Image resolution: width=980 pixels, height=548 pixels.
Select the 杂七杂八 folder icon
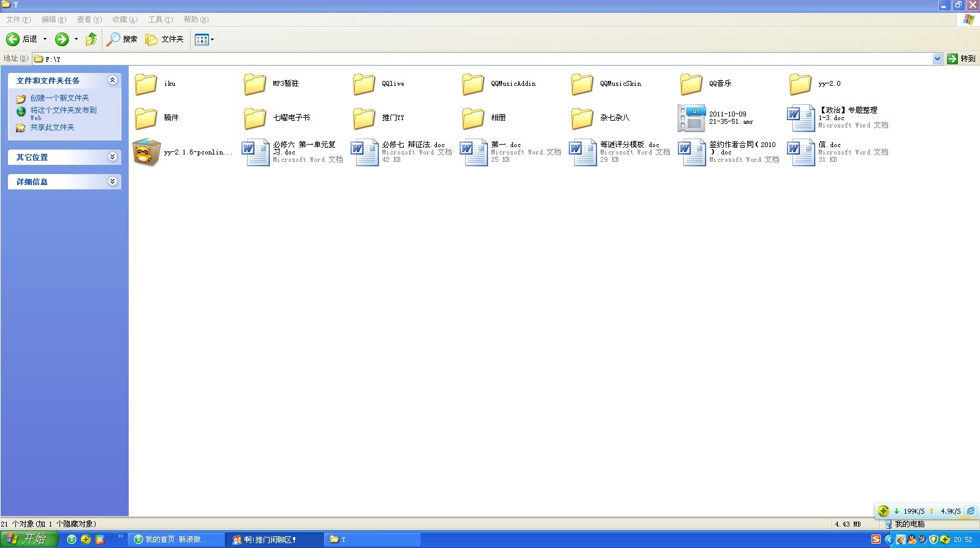(582, 118)
